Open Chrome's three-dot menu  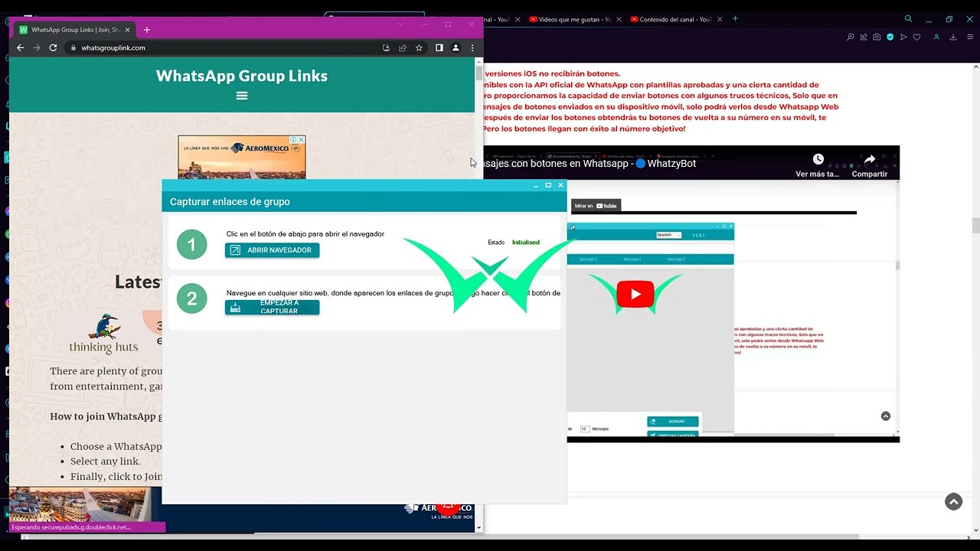coord(472,47)
